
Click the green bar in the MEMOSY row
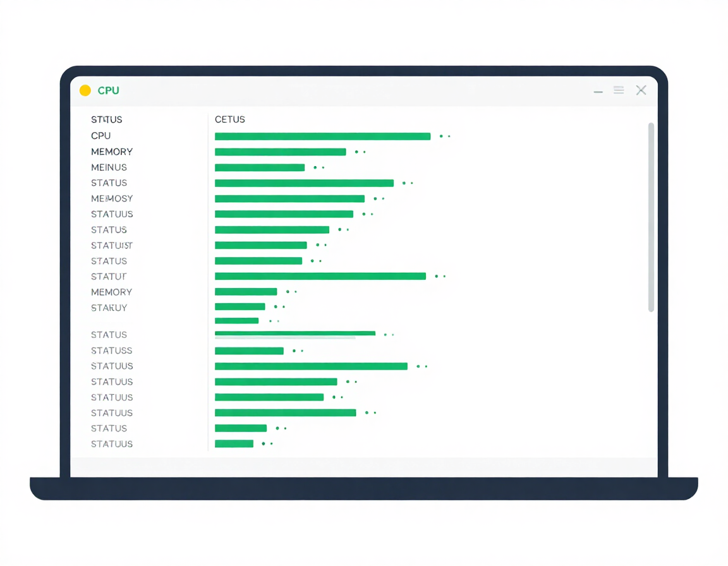click(x=289, y=199)
